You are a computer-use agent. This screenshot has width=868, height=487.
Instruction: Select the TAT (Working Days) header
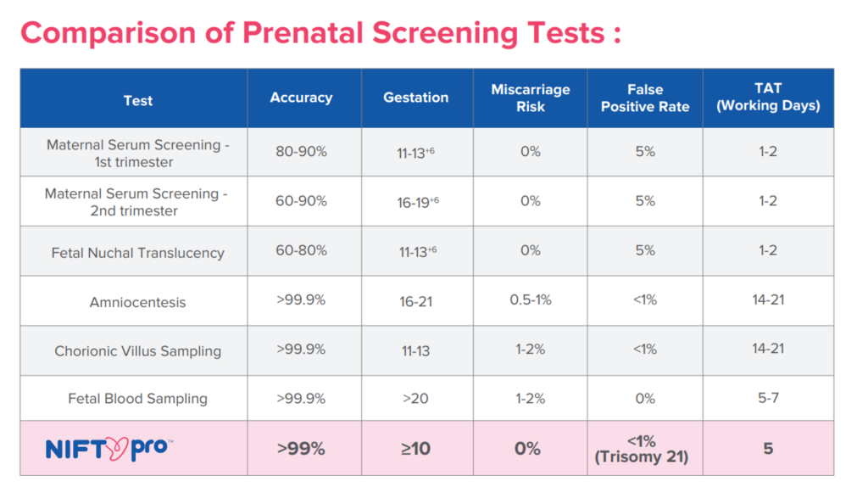pyautogui.click(x=768, y=98)
